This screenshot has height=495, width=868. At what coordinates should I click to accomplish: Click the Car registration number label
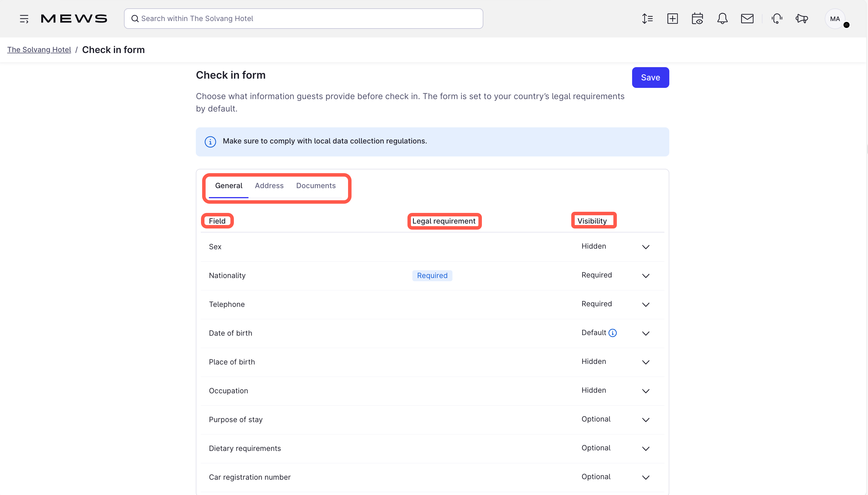pos(249,477)
